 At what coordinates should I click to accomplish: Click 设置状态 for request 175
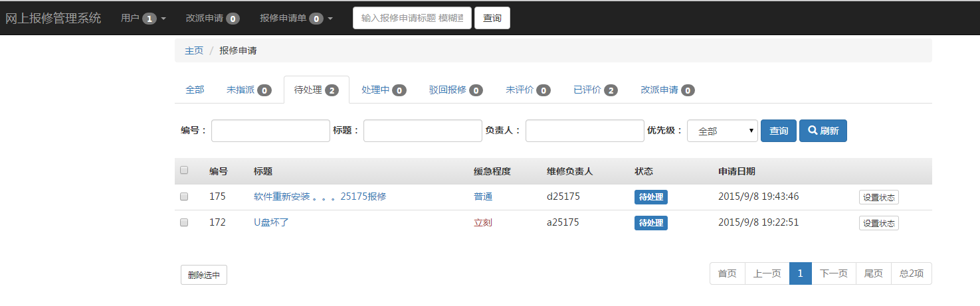point(879,197)
